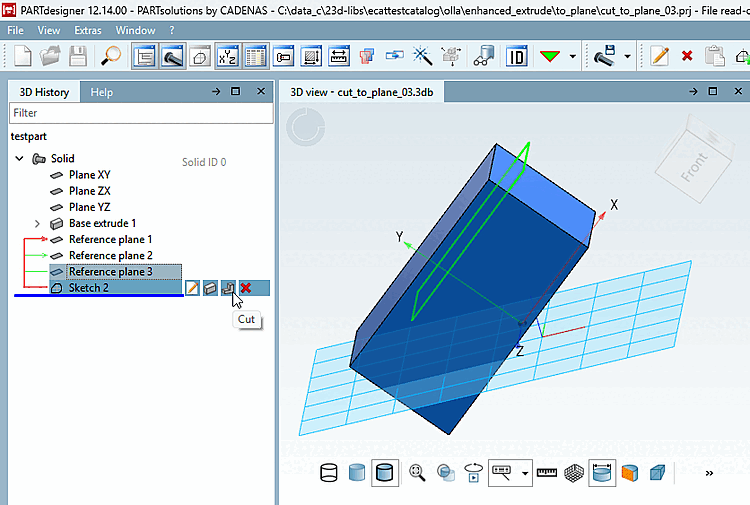This screenshot has width=750, height=505.
Task: Toggle the XYZ variable manager icon
Action: (x=227, y=56)
